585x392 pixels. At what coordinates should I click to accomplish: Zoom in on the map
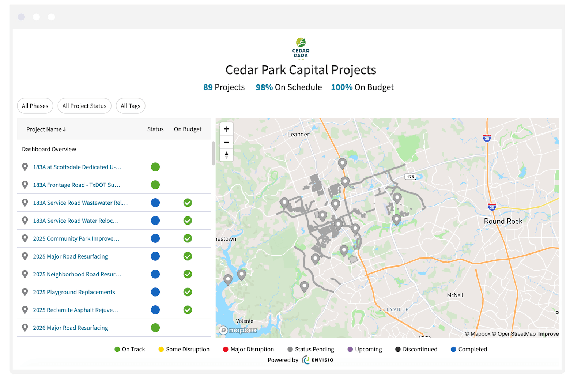pos(226,129)
